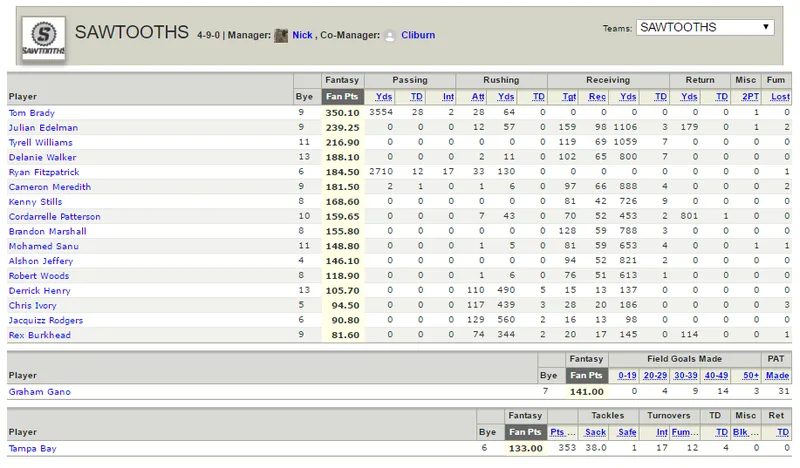Sort by Receiving Rec column
Viewport: 800px width, 468px height.
(597, 96)
